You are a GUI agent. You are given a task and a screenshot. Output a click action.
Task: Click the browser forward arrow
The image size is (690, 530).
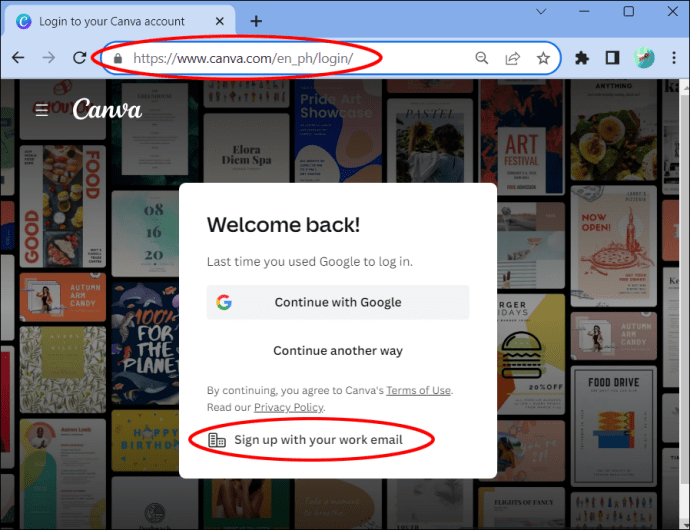pyautogui.click(x=49, y=58)
